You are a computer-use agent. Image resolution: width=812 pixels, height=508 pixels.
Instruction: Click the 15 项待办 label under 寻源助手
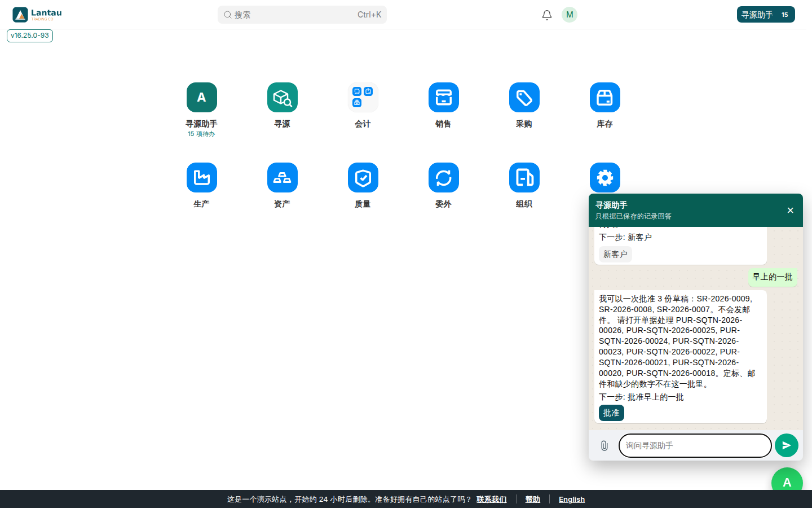point(201,134)
